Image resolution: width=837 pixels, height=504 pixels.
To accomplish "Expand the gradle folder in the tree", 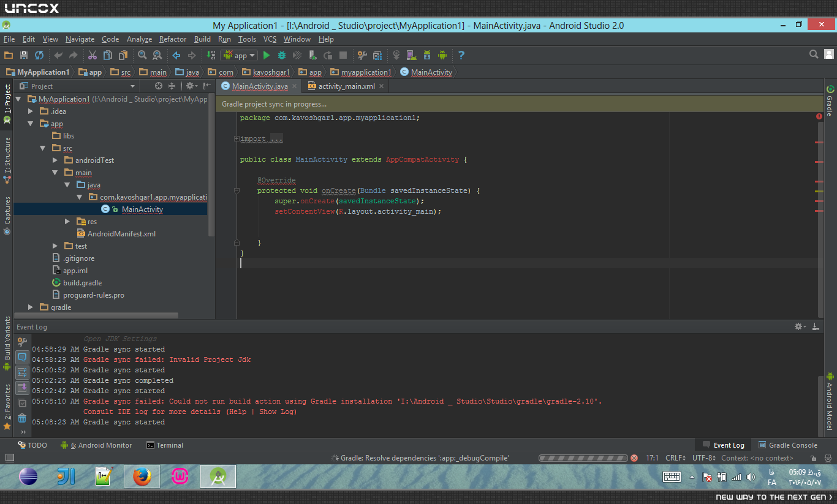I will tap(31, 307).
